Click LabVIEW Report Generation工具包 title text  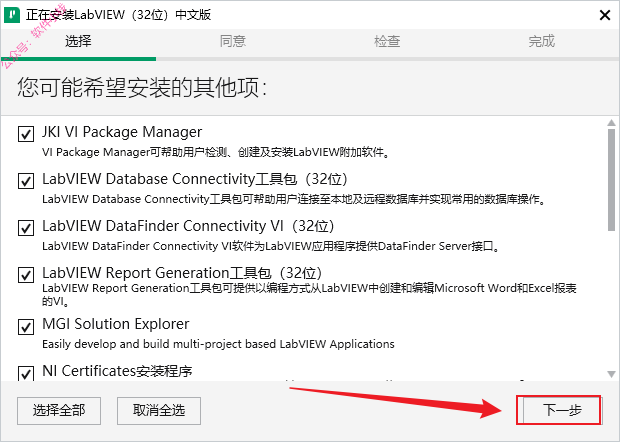click(x=182, y=273)
